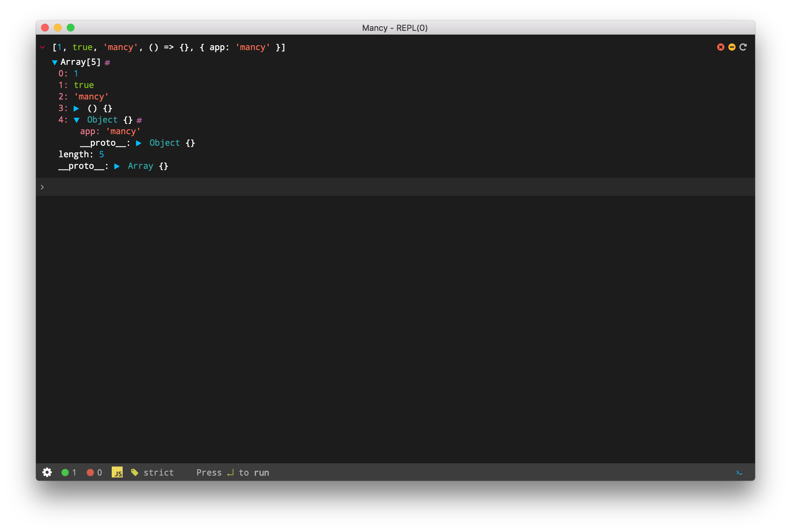The width and height of the screenshot is (791, 532).
Task: Click the 'Press to run' hint text
Action: [232, 473]
